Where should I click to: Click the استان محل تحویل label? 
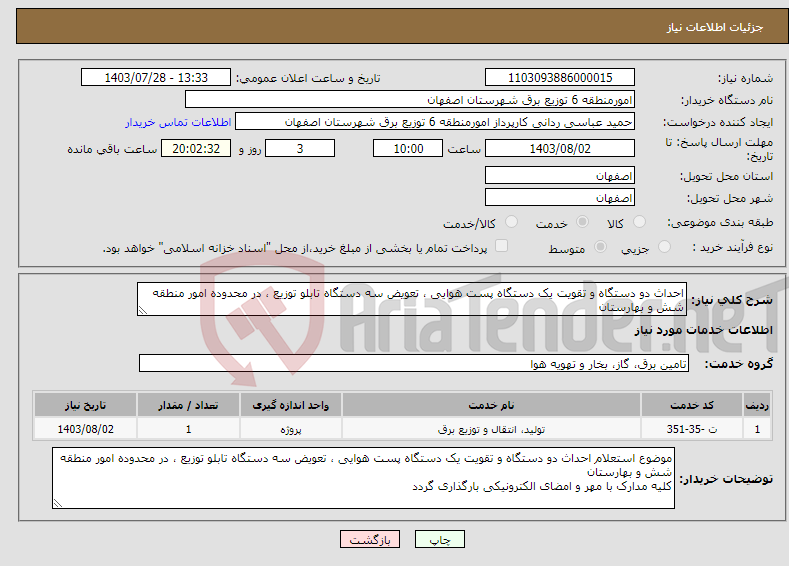tap(726, 176)
